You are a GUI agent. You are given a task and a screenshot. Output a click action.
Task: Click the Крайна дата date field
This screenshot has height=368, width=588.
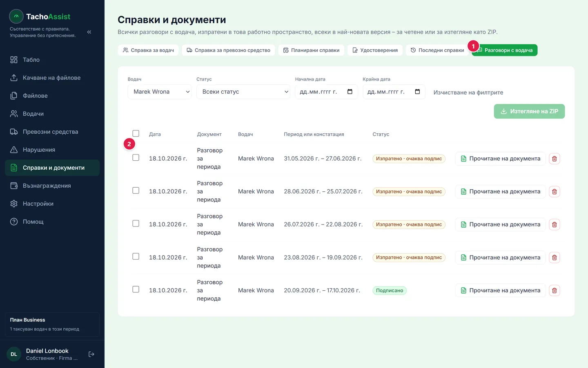(x=394, y=92)
